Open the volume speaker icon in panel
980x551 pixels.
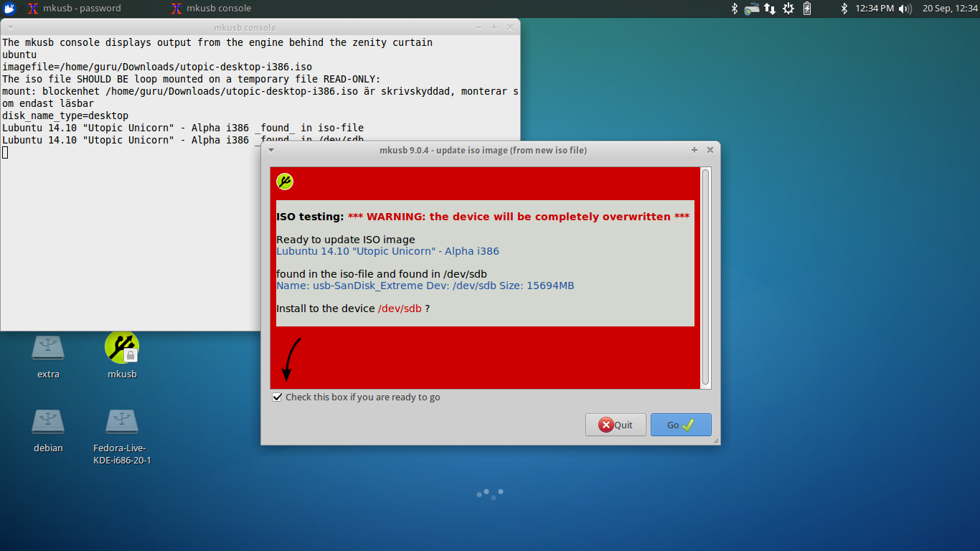click(905, 9)
